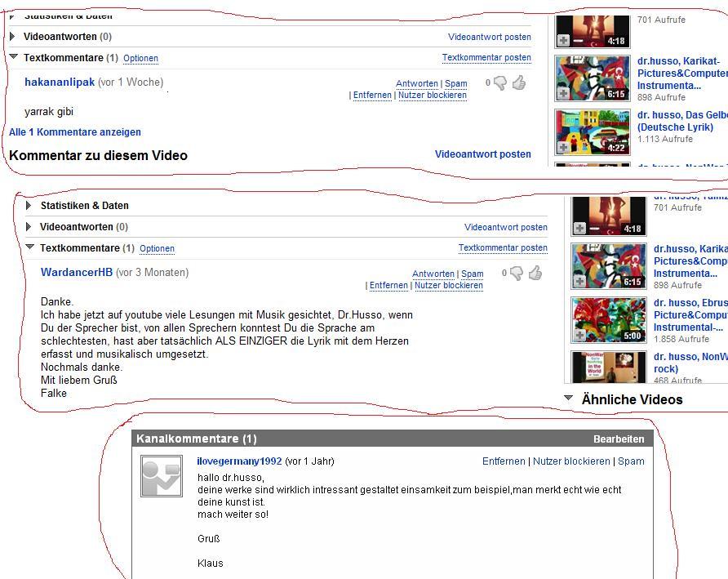Open the 4:18 thumbnail in the middle screenshot
Screen dimensions: 728x579
(609, 216)
